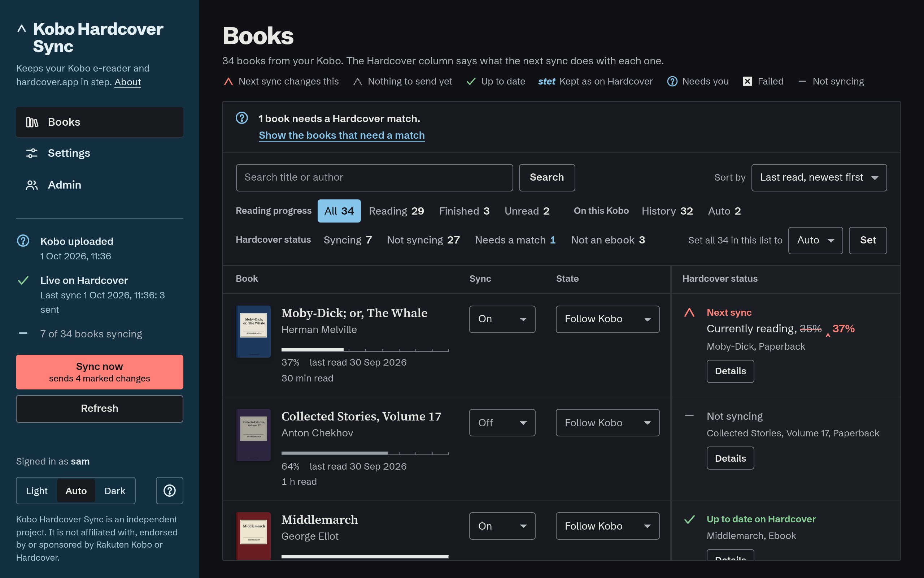Click the question icon in match banner
924x578 pixels.
[x=242, y=118]
